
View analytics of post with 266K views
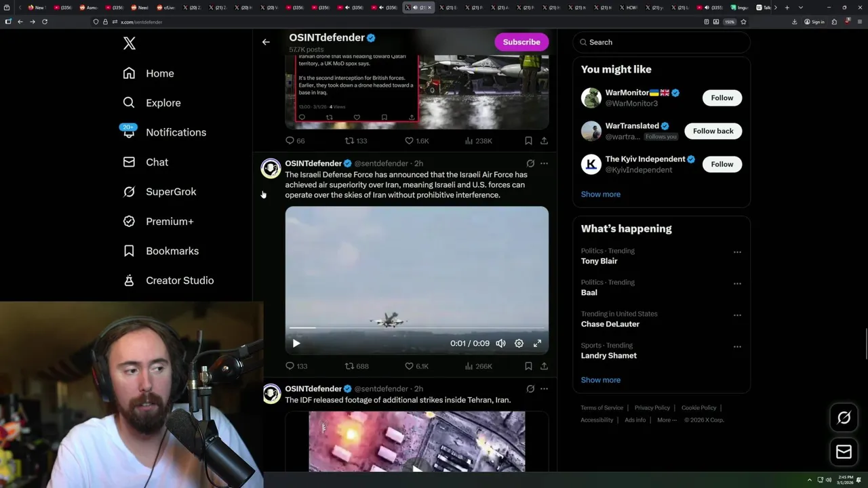pyautogui.click(x=478, y=366)
